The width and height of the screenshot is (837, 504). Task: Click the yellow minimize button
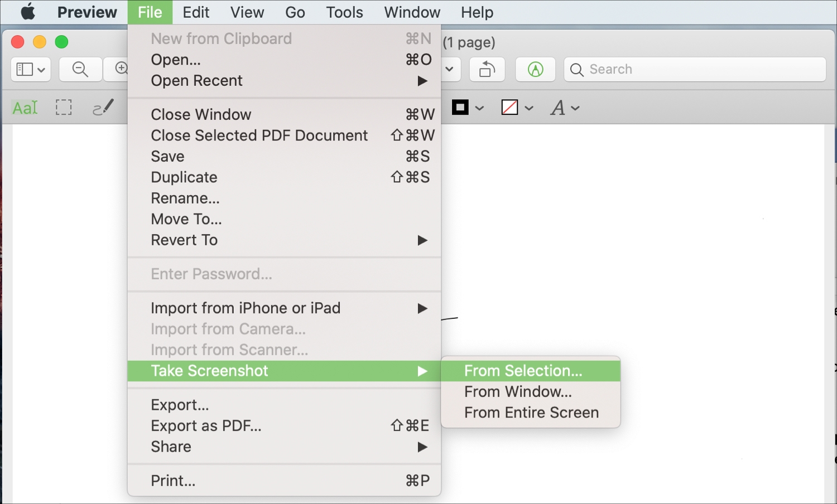[x=40, y=42]
